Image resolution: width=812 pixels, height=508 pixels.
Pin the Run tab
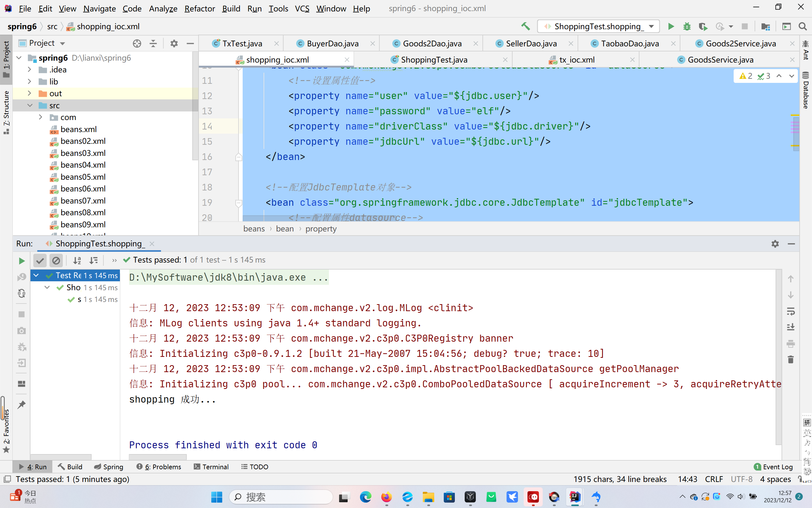coord(22,404)
